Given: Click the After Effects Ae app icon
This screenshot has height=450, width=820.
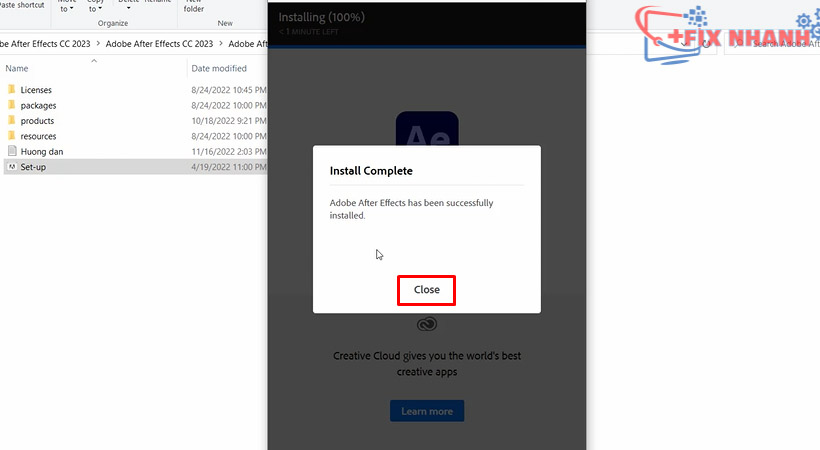Looking at the screenshot, I should [x=427, y=129].
